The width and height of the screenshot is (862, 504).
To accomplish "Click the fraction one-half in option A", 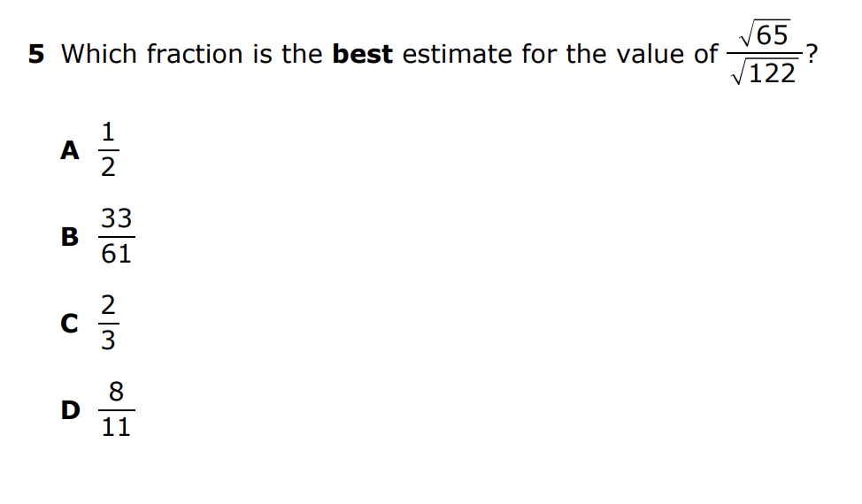I will (x=108, y=150).
